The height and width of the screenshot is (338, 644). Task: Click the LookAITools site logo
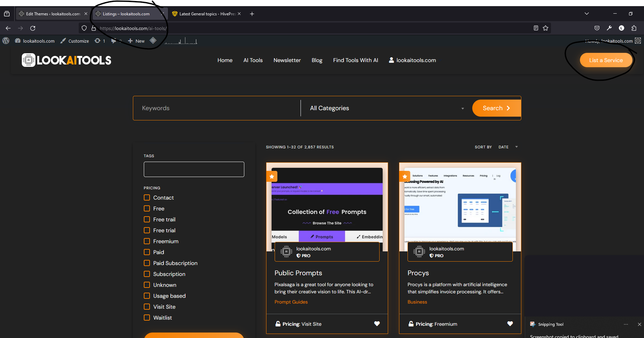pyautogui.click(x=66, y=60)
